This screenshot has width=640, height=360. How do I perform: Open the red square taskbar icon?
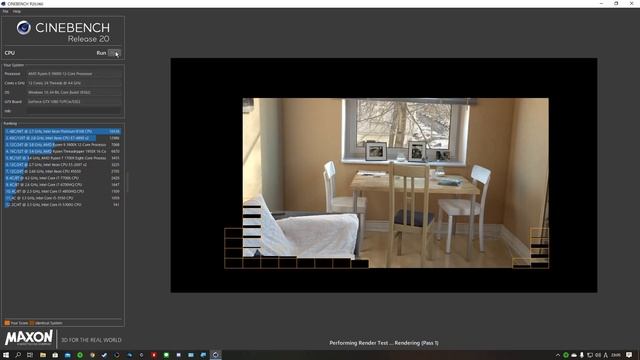click(154, 355)
